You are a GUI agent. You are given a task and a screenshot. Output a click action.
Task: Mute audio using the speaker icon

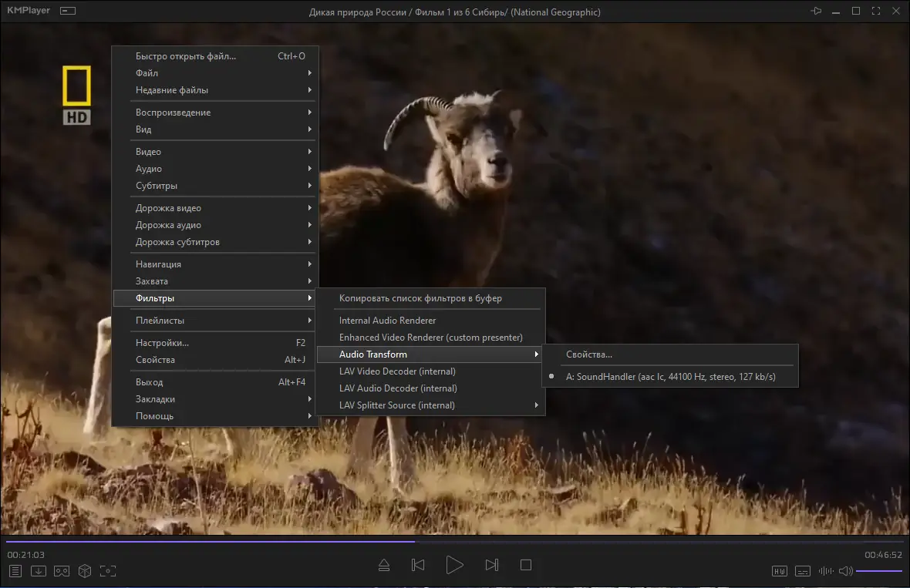coord(845,571)
